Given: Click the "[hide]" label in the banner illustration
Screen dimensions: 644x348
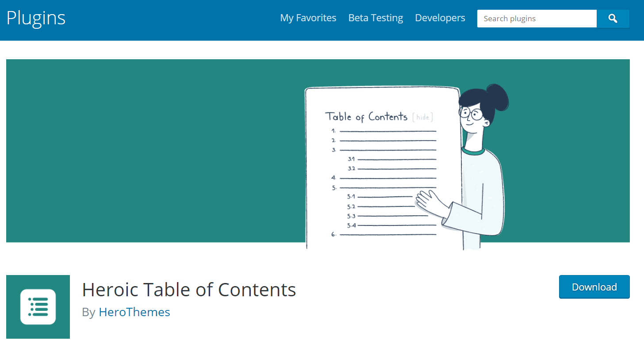Looking at the screenshot, I should coord(422,117).
